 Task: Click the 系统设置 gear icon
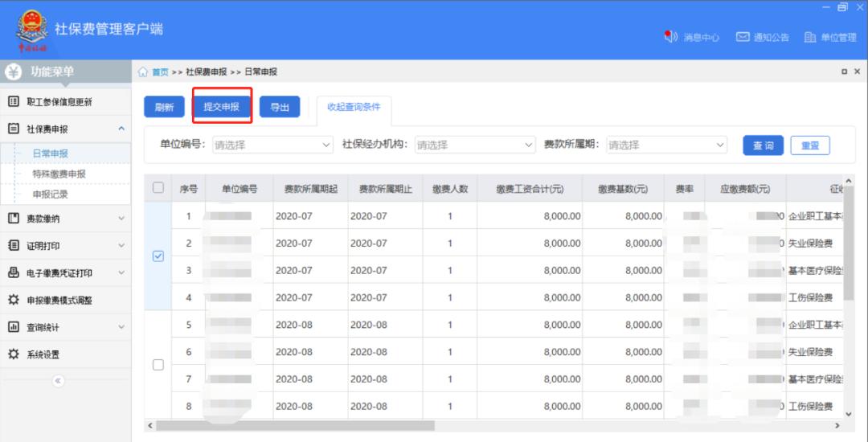[x=13, y=354]
